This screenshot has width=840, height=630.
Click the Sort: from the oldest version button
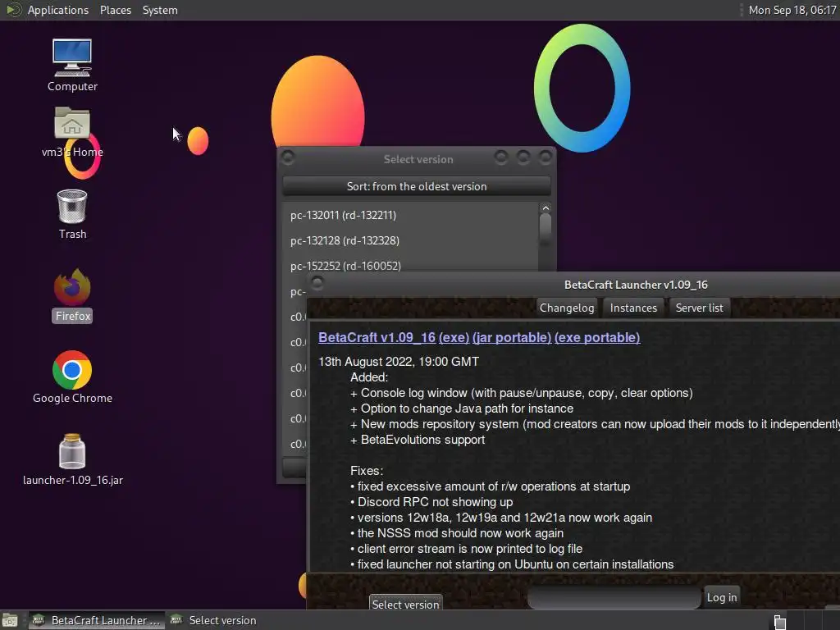coord(416,186)
